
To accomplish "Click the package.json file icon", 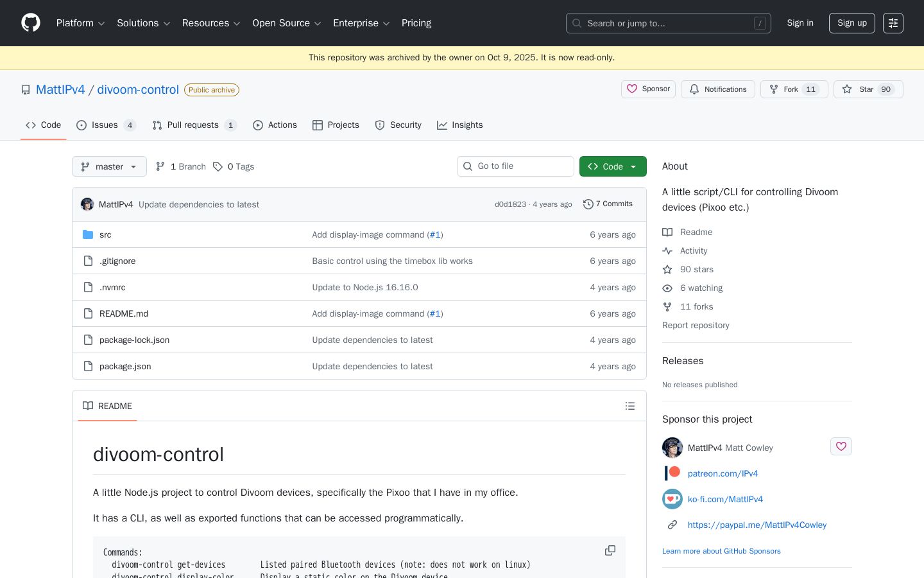I will 88,366.
